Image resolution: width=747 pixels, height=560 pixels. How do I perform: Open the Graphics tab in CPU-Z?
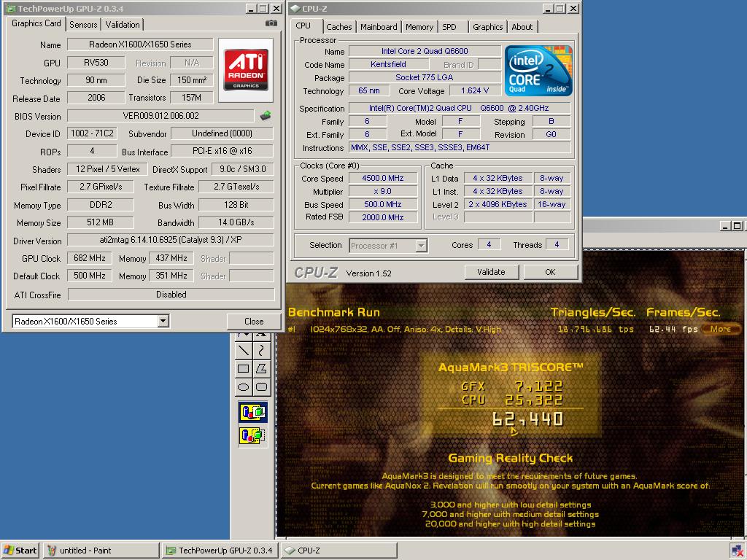(487, 27)
